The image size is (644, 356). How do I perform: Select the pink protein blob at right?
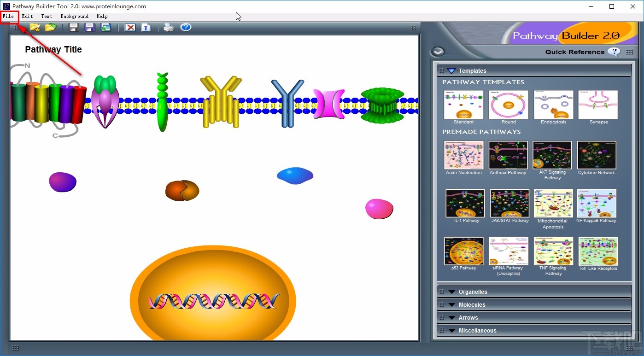pos(379,209)
